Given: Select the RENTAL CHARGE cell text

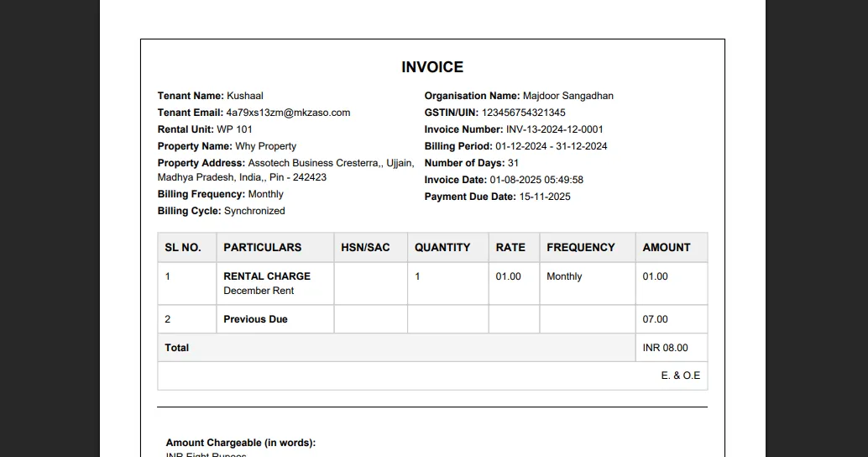Looking at the screenshot, I should [x=267, y=276].
